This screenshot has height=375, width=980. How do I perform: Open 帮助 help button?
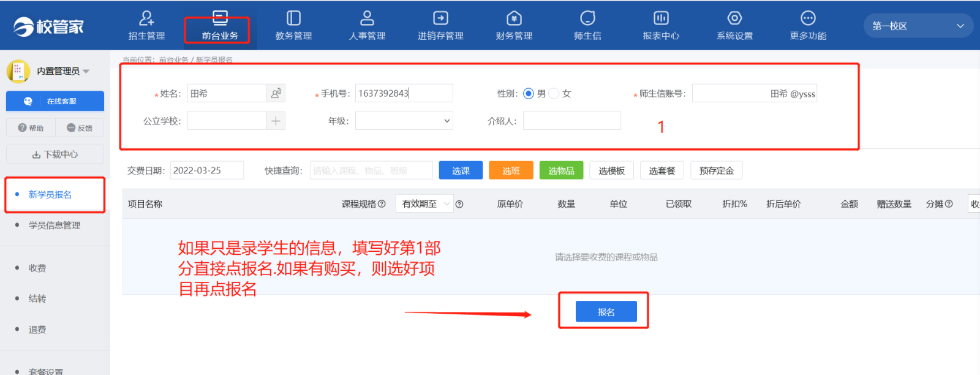31,127
